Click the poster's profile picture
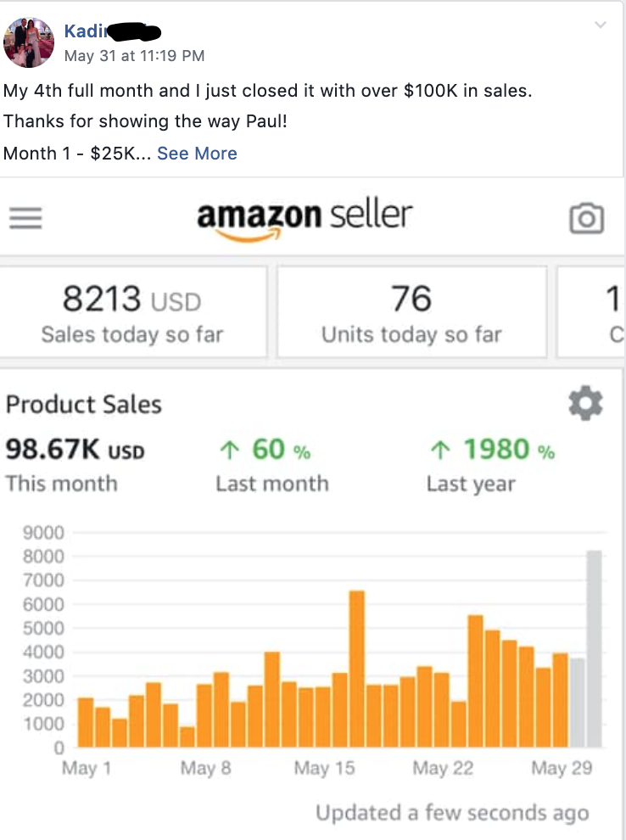The image size is (626, 840). [x=29, y=42]
